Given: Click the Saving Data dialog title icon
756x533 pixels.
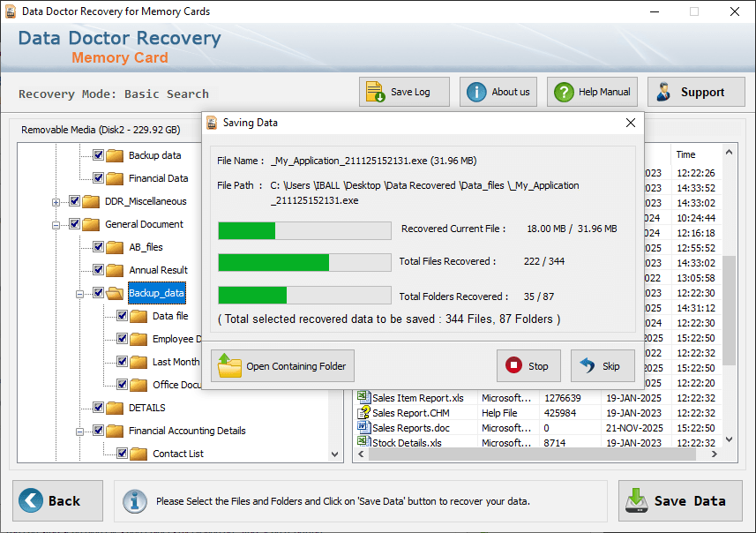Looking at the screenshot, I should (212, 123).
